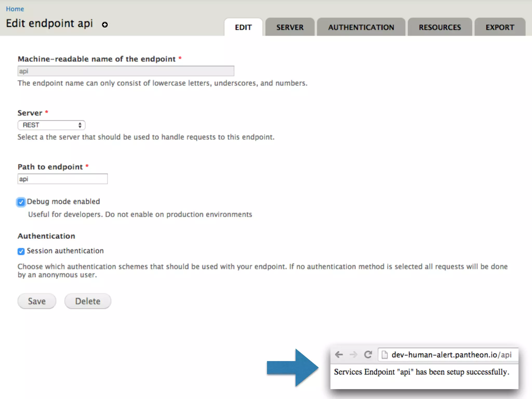The width and height of the screenshot is (532, 399).
Task: Click the plus shortcut icon beside the title
Action: pos(105,25)
